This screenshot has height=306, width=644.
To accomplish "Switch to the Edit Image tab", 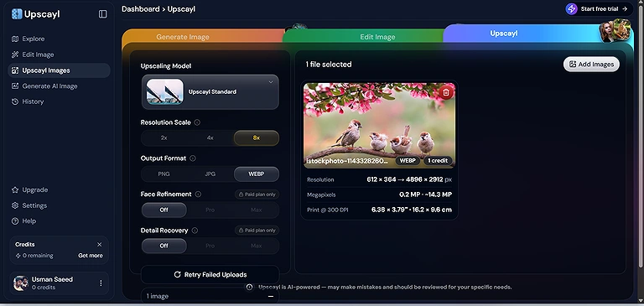I will 377,37.
